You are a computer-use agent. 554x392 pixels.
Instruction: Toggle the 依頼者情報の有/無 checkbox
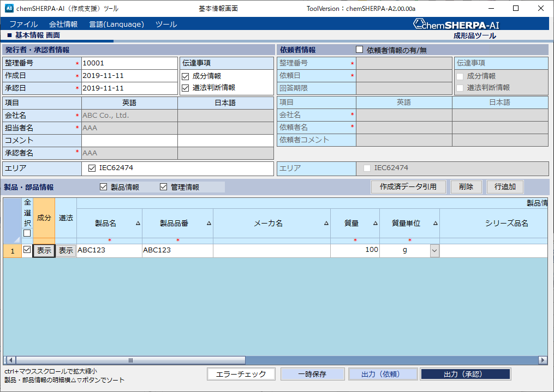pos(359,50)
